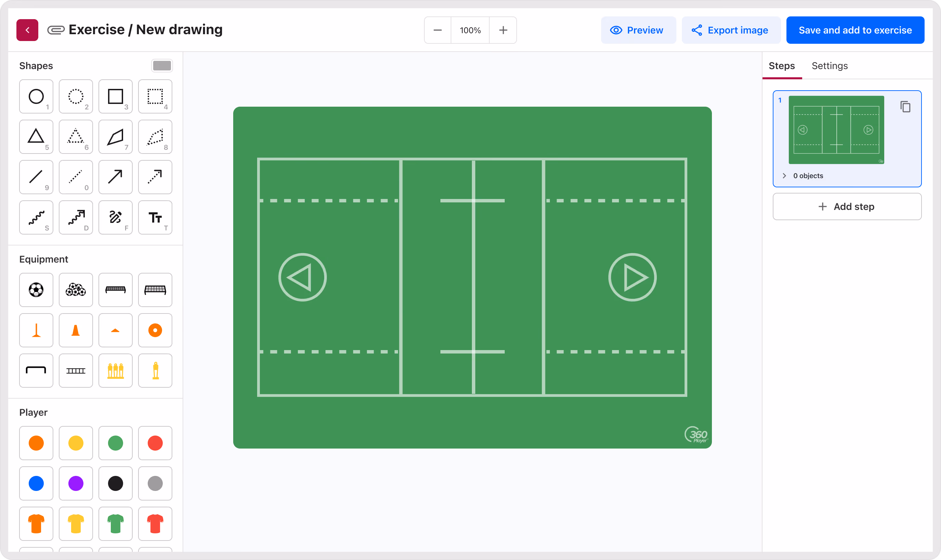Pick the yellow player dot
Viewport: 941px width, 560px height.
[76, 443]
